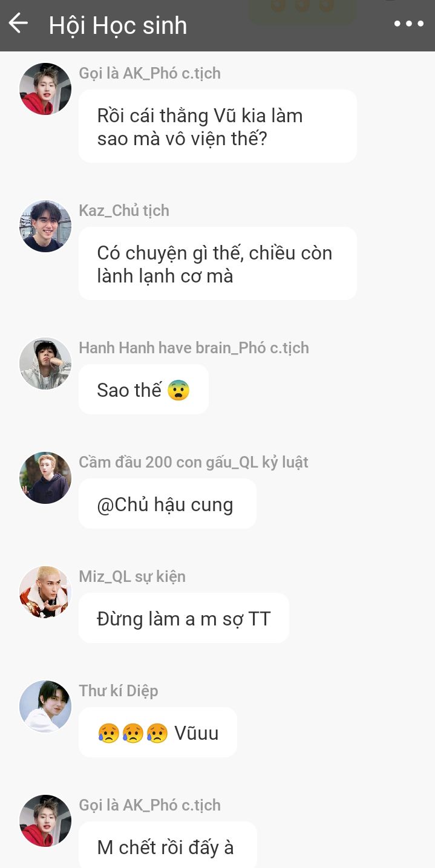Open Kaz_Chủ tịch profile avatar
The width and height of the screenshot is (435, 868).
(45, 226)
